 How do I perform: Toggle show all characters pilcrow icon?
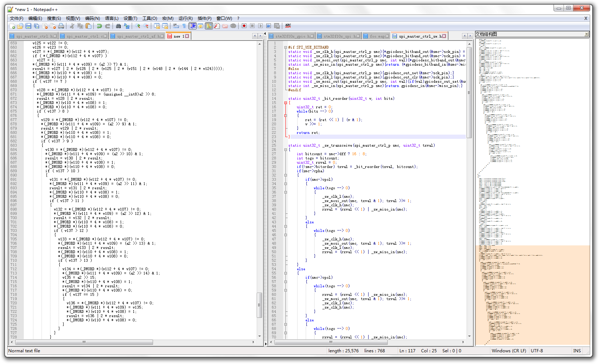click(184, 26)
